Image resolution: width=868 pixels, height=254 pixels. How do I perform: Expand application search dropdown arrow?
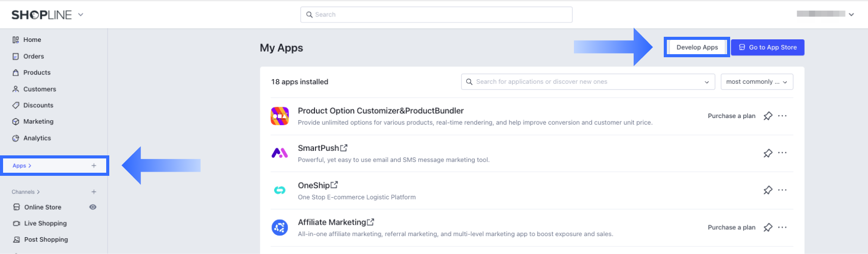point(707,82)
